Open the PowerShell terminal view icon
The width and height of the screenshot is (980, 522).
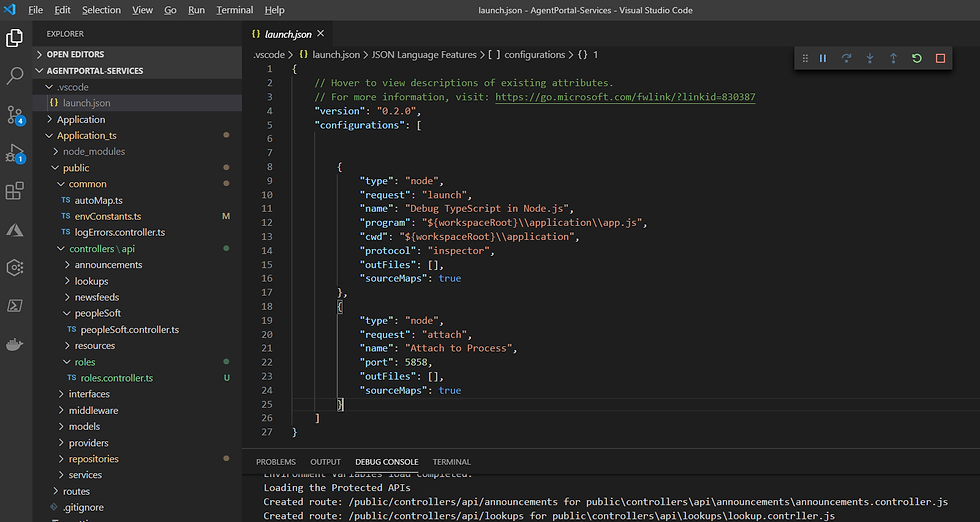14,306
